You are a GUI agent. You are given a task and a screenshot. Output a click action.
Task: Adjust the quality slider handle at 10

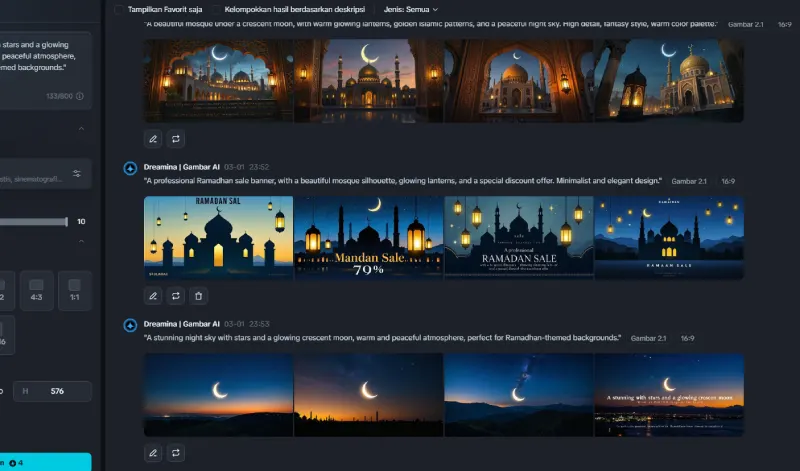point(66,221)
